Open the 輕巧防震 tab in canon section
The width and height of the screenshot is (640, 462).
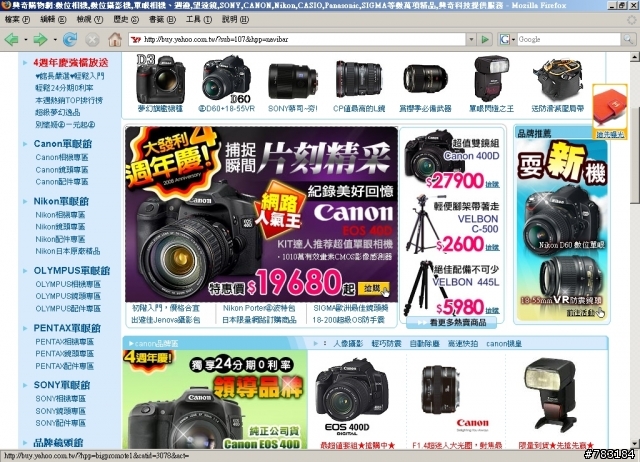click(386, 344)
